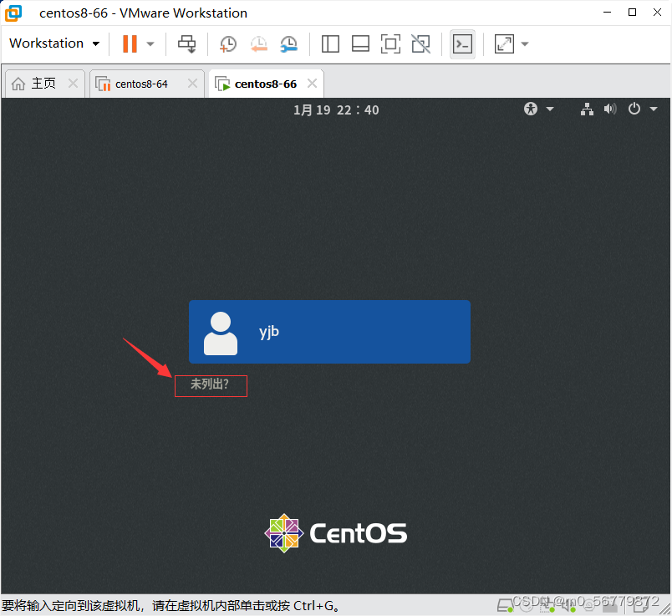
Task: Toggle the pause button dropdown arrow
Action: 151,43
